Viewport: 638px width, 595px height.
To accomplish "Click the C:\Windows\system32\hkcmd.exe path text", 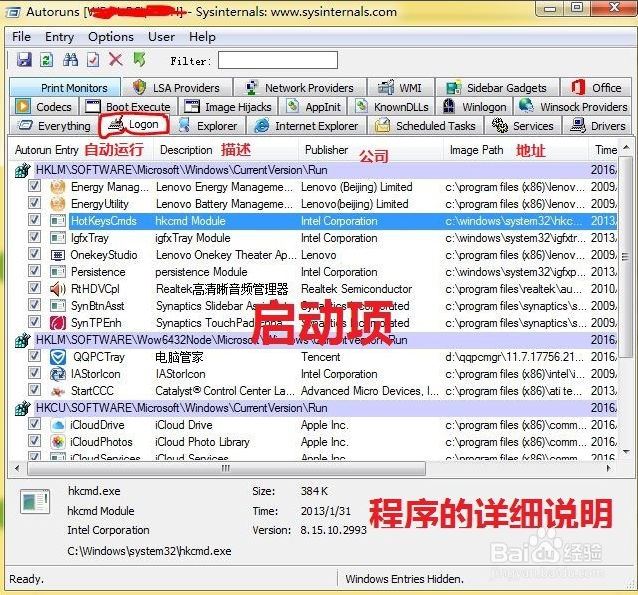I will (149, 551).
